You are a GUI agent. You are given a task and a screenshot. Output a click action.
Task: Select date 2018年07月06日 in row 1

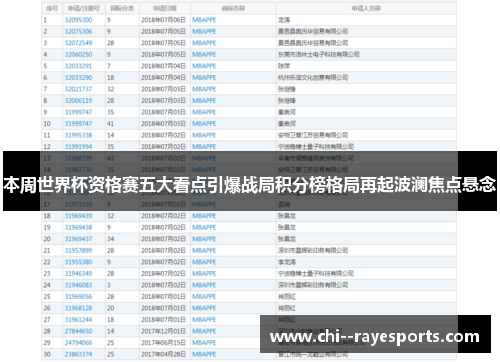(163, 20)
